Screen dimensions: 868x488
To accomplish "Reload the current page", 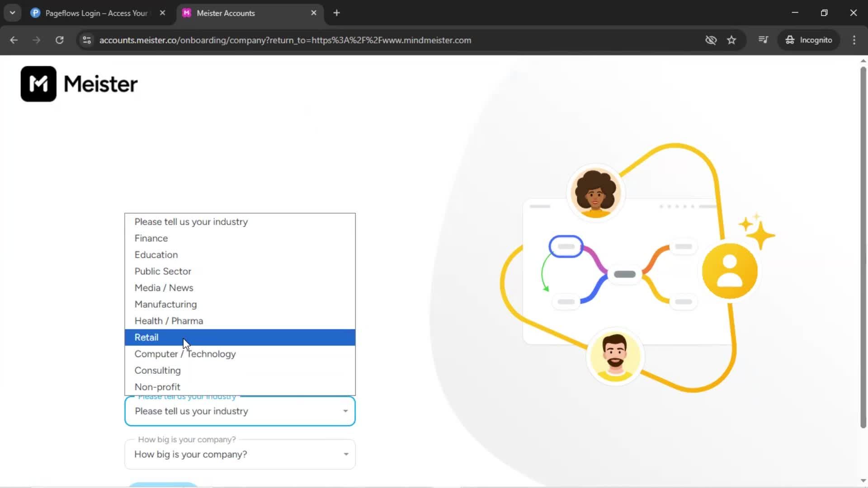I will click(59, 40).
